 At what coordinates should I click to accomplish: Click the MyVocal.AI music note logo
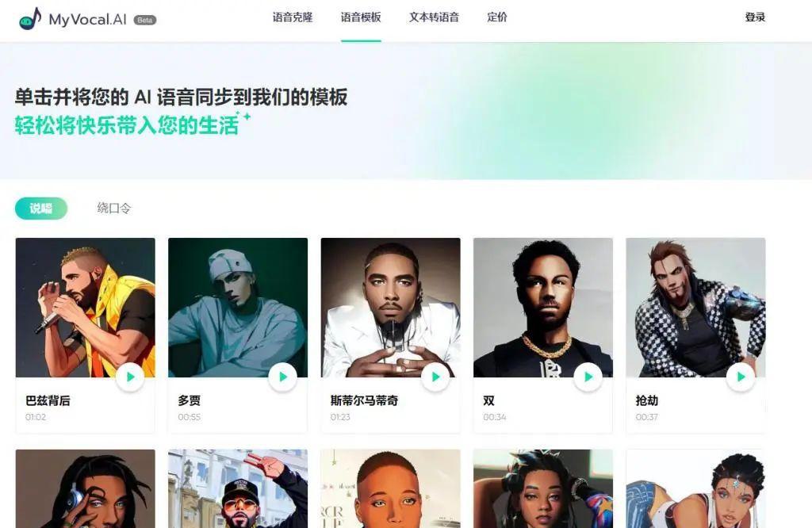(x=30, y=19)
